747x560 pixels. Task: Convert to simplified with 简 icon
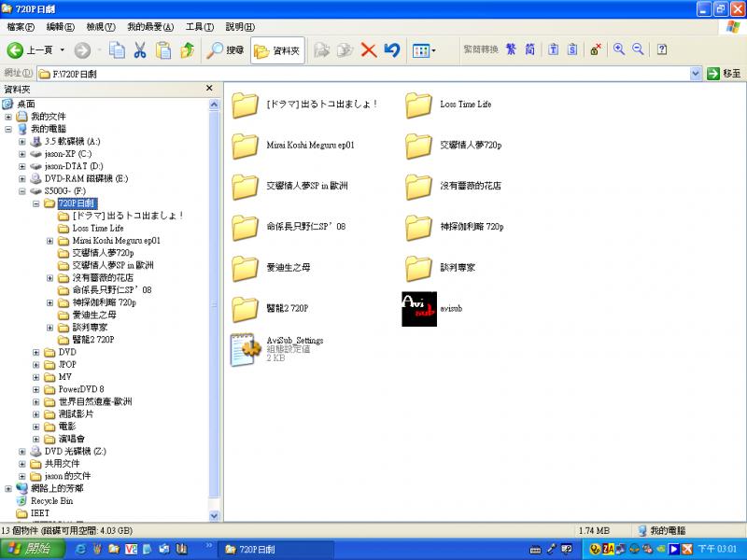(529, 49)
